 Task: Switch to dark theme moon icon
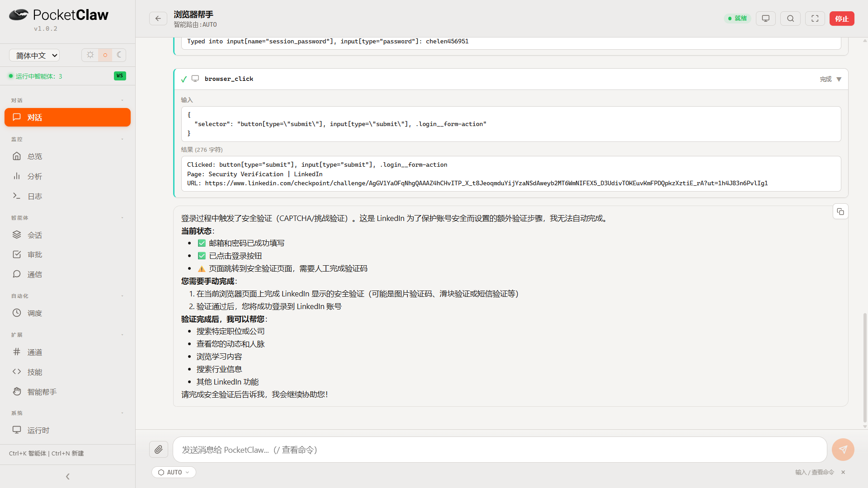click(119, 55)
